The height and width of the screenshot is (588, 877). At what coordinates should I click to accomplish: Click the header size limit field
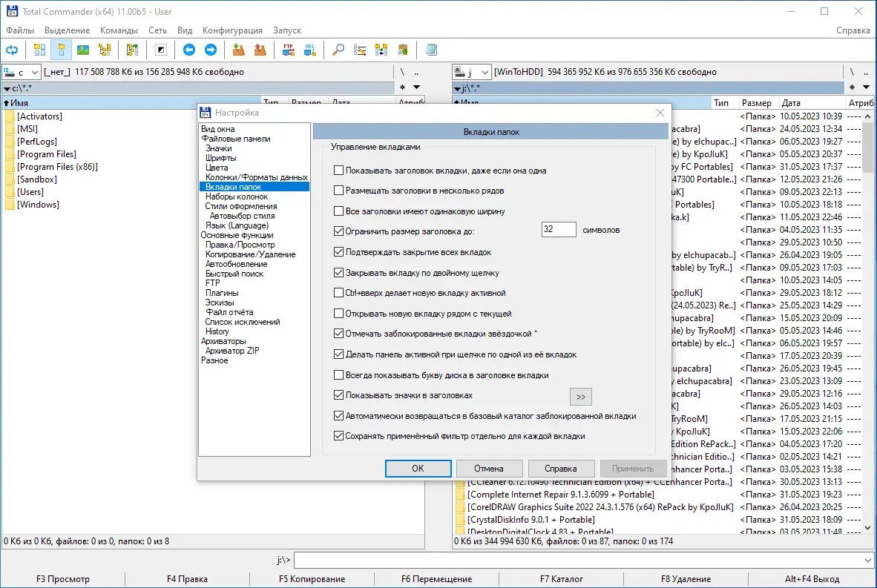pos(558,230)
